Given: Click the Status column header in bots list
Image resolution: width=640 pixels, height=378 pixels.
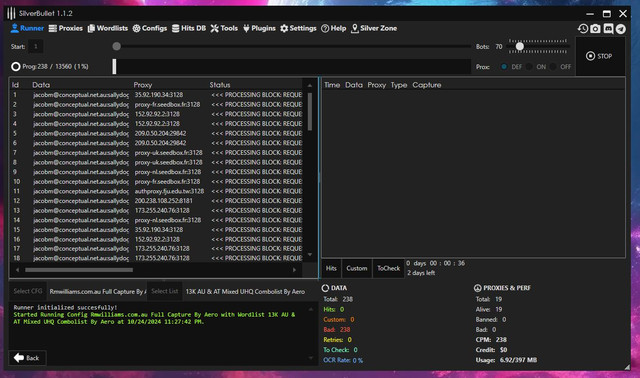Looking at the screenshot, I should 220,85.
